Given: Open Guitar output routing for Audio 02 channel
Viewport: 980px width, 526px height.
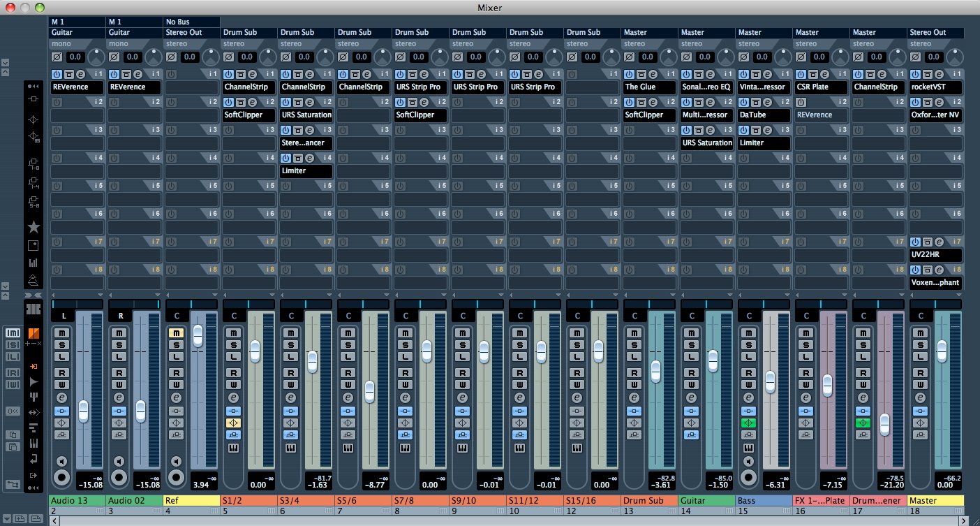Looking at the screenshot, I should pyautogui.click(x=135, y=32).
